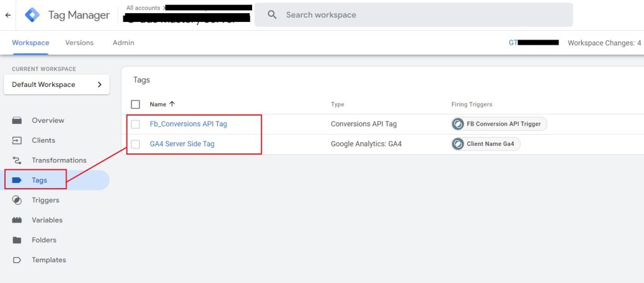Click the Client Name Ga4 trigger icon
The image size is (644, 283).
[x=458, y=144]
